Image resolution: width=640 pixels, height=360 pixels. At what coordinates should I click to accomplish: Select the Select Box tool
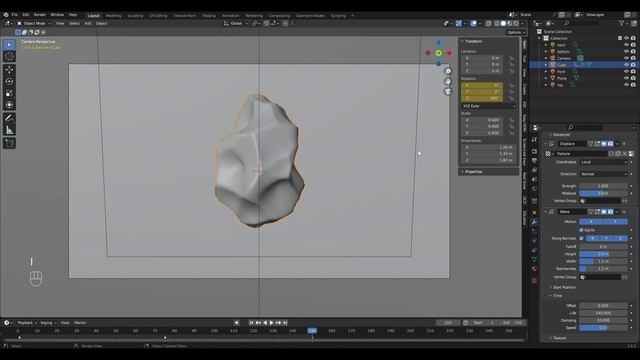coord(9,44)
